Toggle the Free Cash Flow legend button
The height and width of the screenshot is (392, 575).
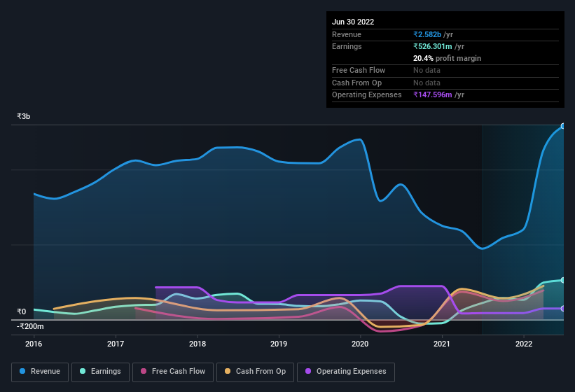pyautogui.click(x=173, y=372)
